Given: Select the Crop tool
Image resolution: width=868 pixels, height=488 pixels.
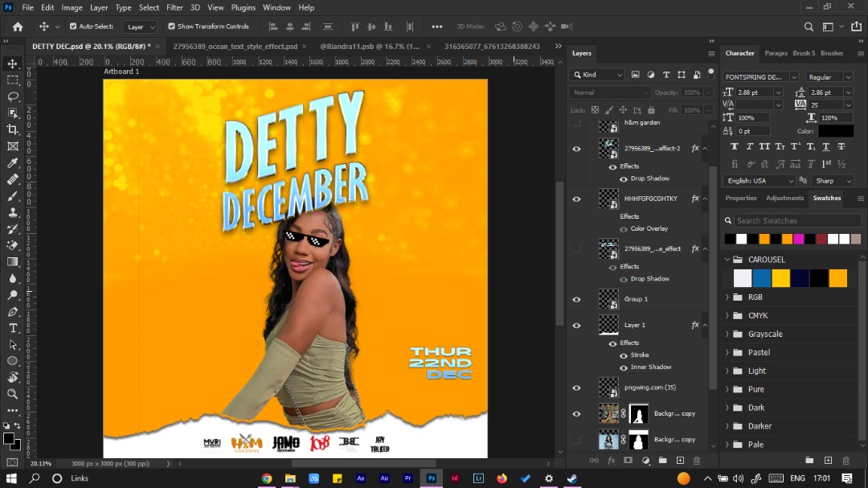Looking at the screenshot, I should (x=11, y=129).
